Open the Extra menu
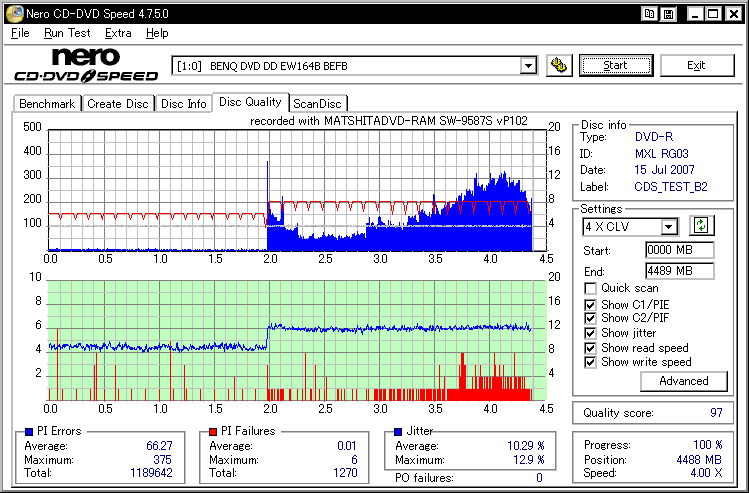 [118, 33]
